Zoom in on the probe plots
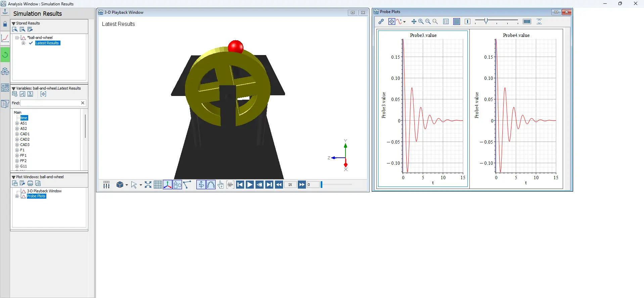The width and height of the screenshot is (644, 298). (421, 21)
